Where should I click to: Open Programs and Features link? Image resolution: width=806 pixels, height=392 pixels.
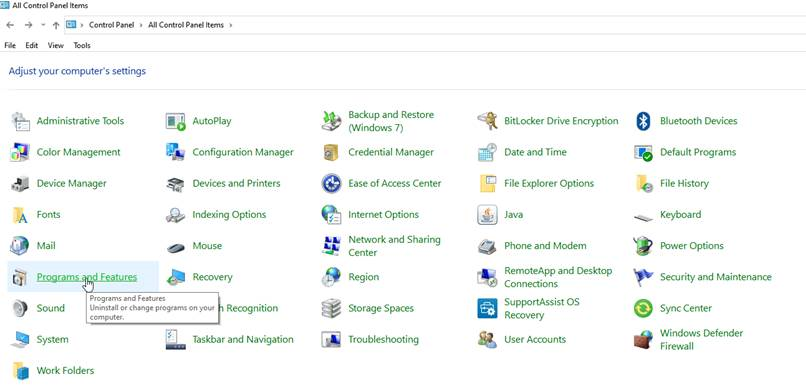point(87,277)
